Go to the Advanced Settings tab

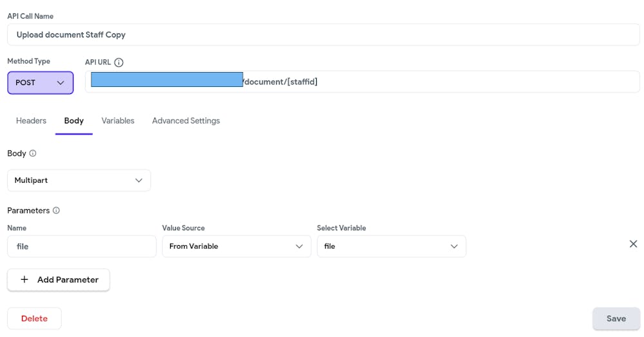coord(186,121)
